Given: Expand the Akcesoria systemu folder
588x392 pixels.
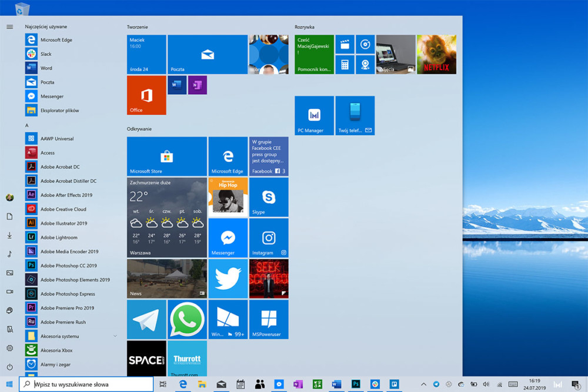Looking at the screenshot, I should coord(71,336).
